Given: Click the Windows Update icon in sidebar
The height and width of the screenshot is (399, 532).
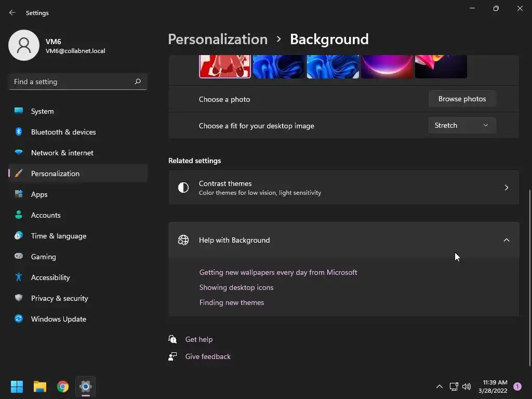Looking at the screenshot, I should coord(19,319).
